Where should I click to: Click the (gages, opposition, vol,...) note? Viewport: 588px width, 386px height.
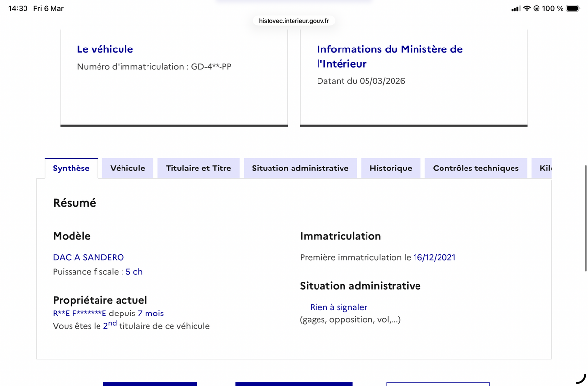(x=350, y=320)
